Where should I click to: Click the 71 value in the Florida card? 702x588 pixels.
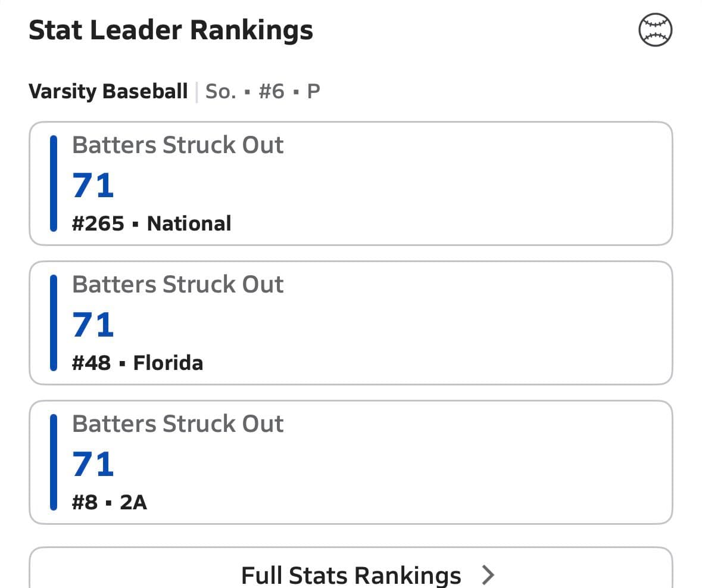(x=93, y=325)
